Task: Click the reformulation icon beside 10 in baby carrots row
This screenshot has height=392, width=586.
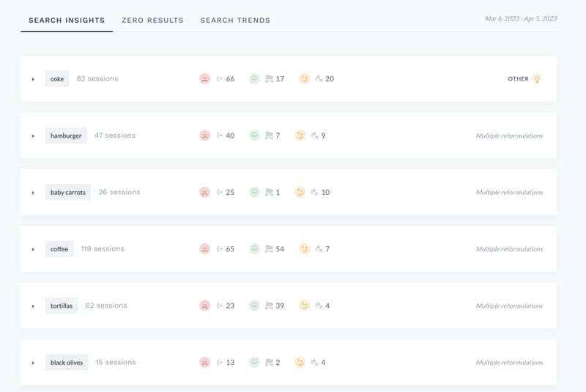Action: 315,193
